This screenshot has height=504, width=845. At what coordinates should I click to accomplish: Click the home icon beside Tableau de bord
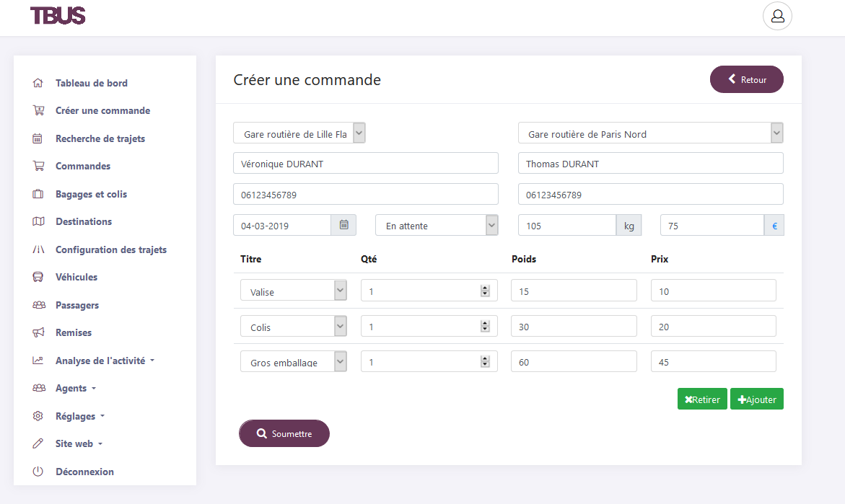38,83
